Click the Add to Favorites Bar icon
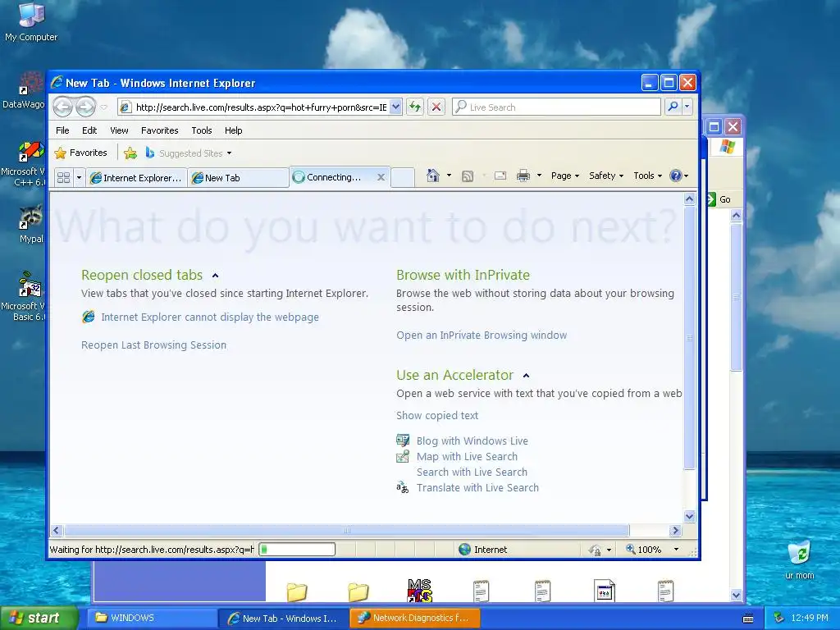Screen dimensions: 840x630 [130, 153]
